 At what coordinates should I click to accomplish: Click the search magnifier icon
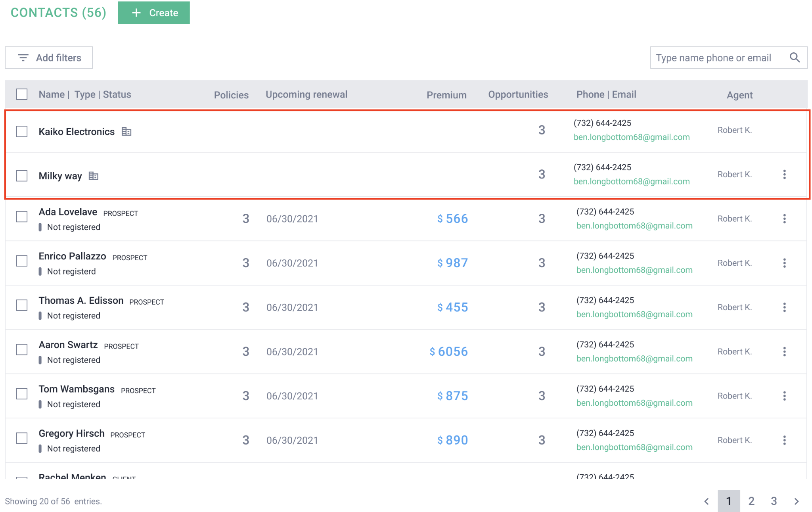coord(795,58)
